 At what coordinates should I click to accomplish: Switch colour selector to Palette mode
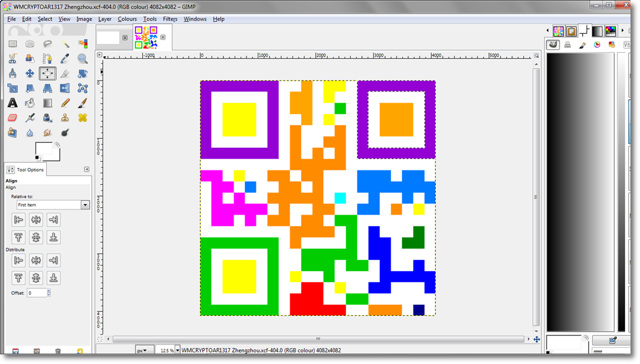tap(612, 44)
